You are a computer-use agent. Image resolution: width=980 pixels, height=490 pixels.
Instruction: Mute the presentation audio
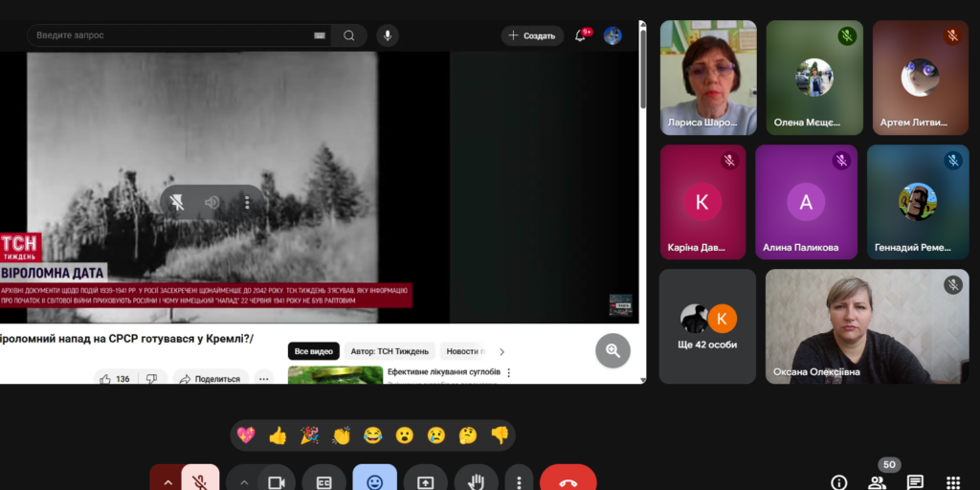(212, 203)
